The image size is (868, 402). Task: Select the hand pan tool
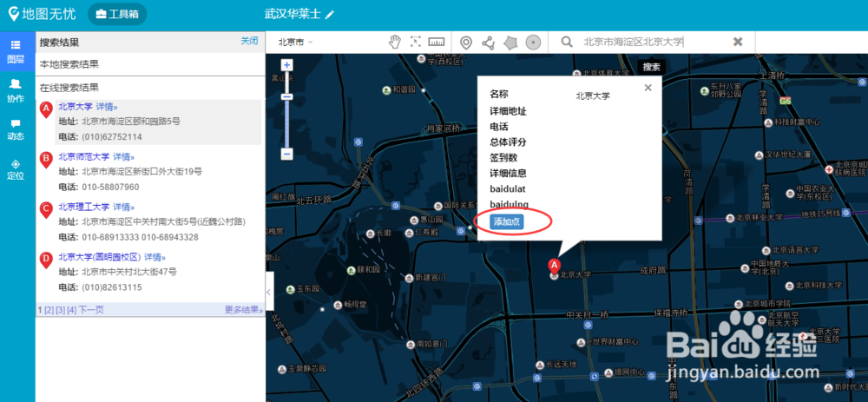tap(395, 42)
